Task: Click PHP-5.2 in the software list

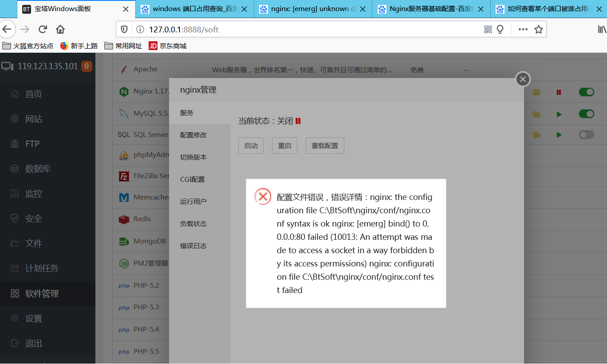Action: [146, 285]
